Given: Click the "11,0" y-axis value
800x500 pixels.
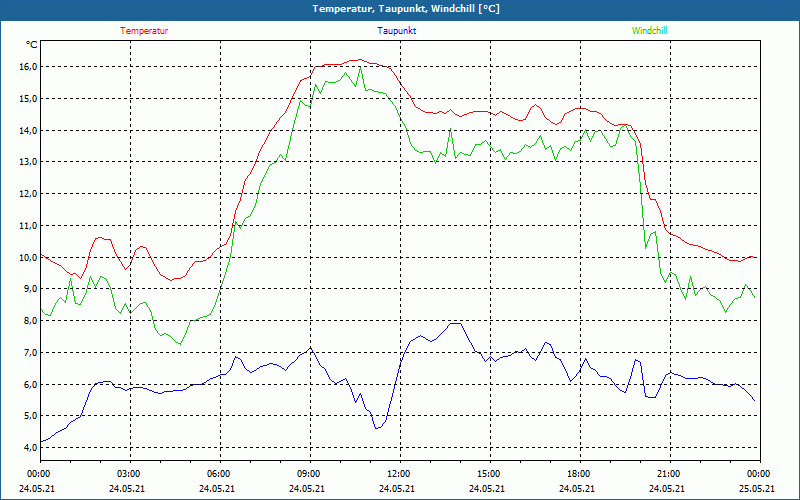Looking at the screenshot, I should (29, 226).
